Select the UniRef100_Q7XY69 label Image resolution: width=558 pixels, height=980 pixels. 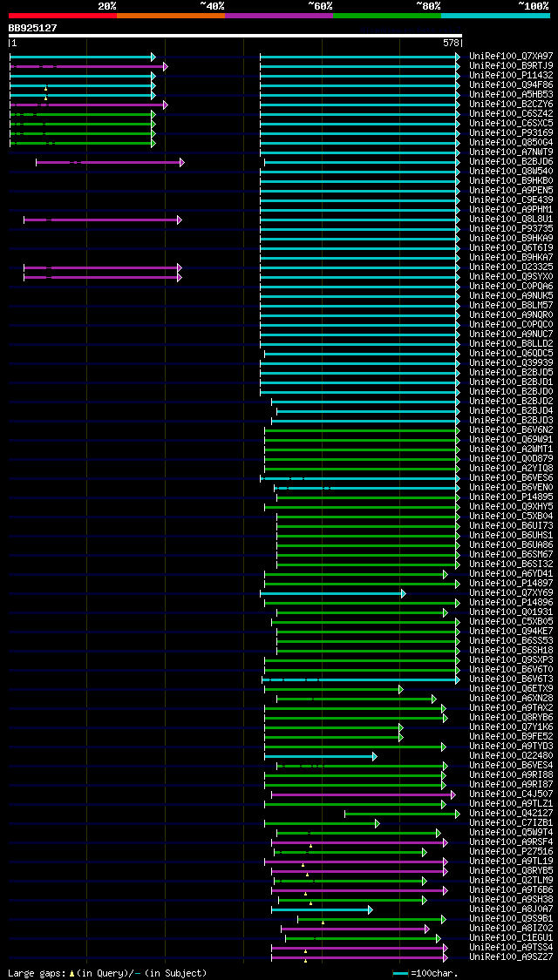[511, 593]
